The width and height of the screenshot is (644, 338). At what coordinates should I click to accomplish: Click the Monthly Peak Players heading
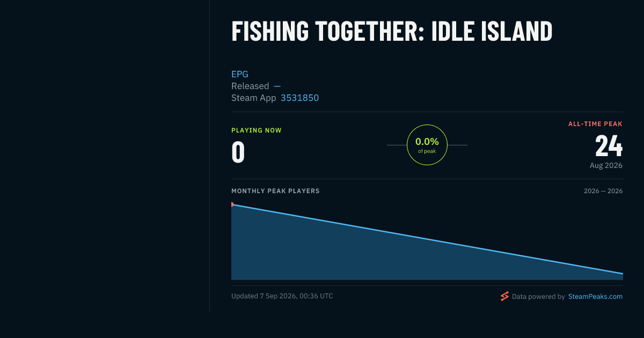pos(275,191)
